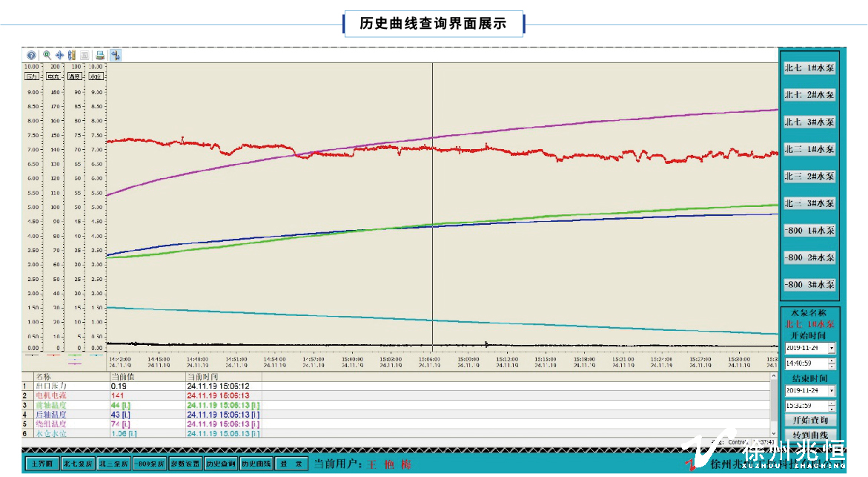The width and height of the screenshot is (868, 477).
Task: Increase start time with spinner up arrow
Action: click(832, 361)
